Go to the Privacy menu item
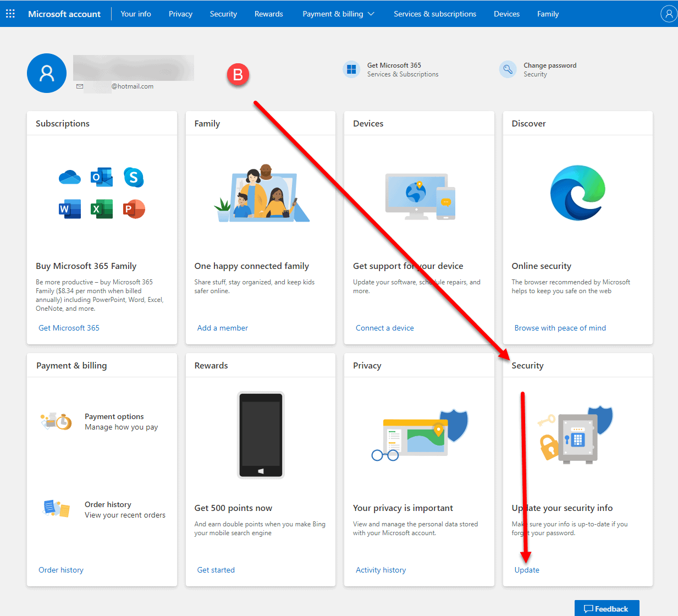This screenshot has height=616, width=678. (180, 14)
